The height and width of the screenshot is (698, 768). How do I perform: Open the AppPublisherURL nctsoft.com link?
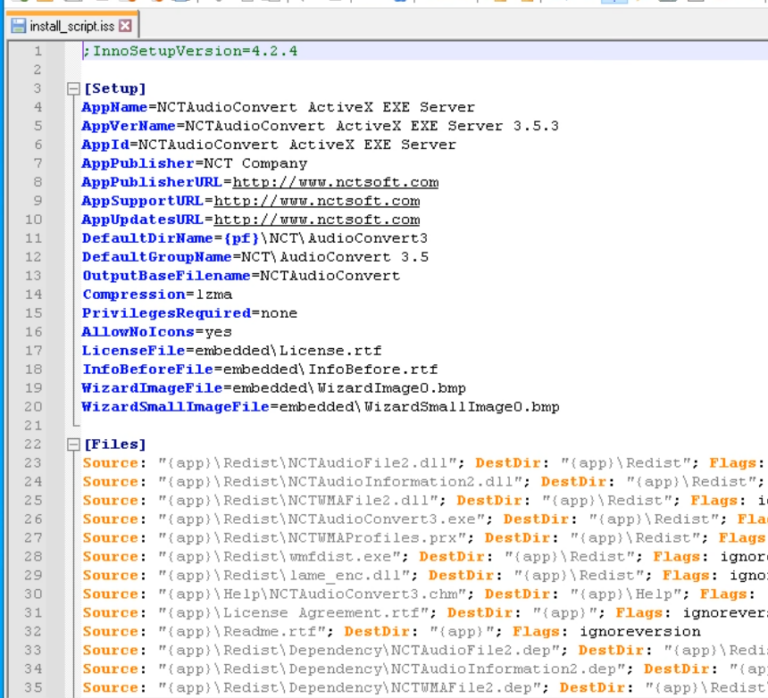(335, 182)
